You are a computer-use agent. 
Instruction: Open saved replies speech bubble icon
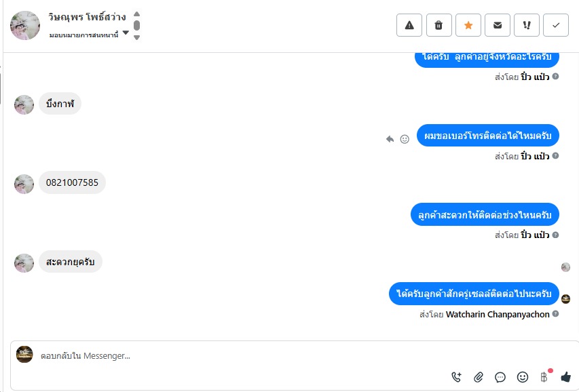(500, 377)
